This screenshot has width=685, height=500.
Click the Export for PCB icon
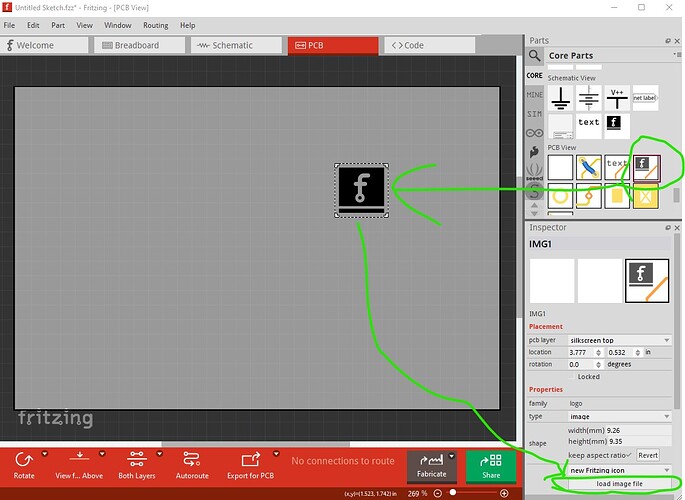[x=250, y=459]
